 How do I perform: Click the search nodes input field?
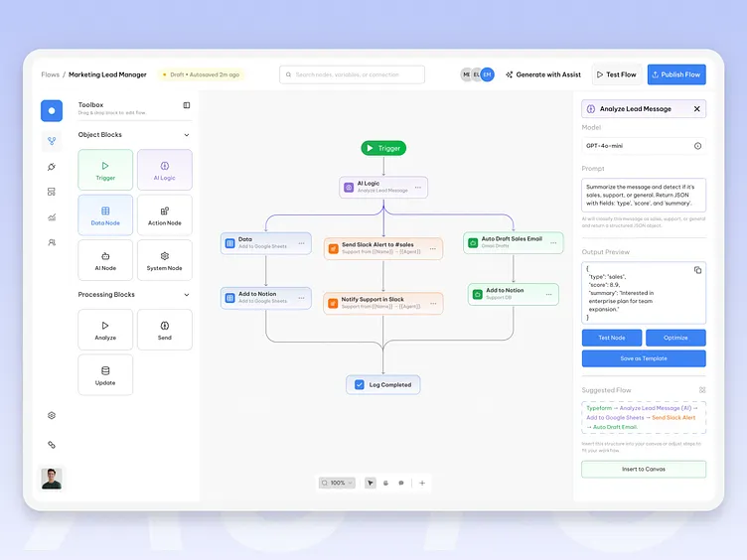coord(353,74)
